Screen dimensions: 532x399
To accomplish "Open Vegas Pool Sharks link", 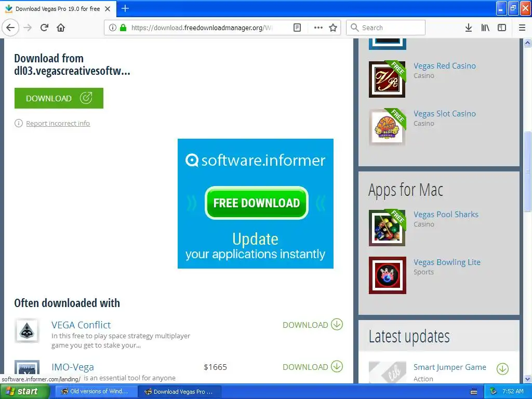I will [446, 215].
